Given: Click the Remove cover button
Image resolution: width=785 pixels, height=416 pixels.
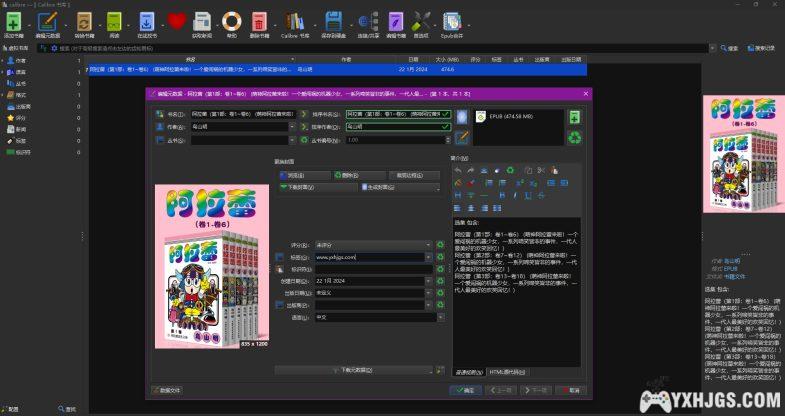Looking at the screenshot, I should (x=360, y=175).
